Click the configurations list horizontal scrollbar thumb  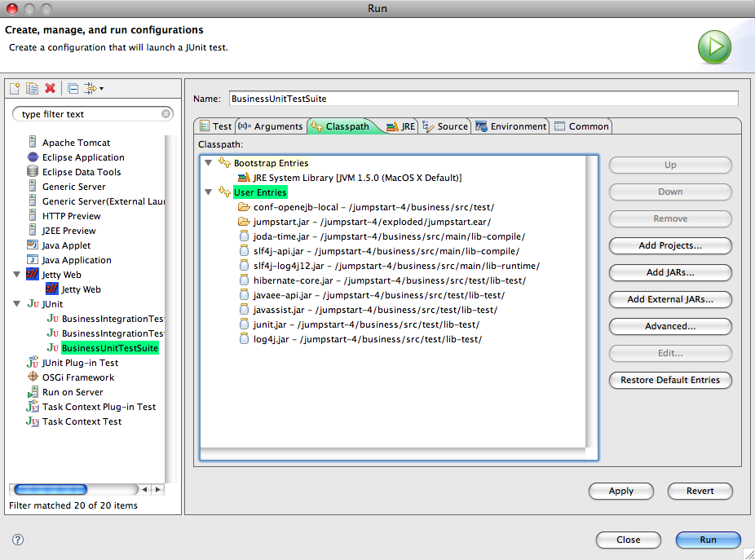pyautogui.click(x=51, y=490)
